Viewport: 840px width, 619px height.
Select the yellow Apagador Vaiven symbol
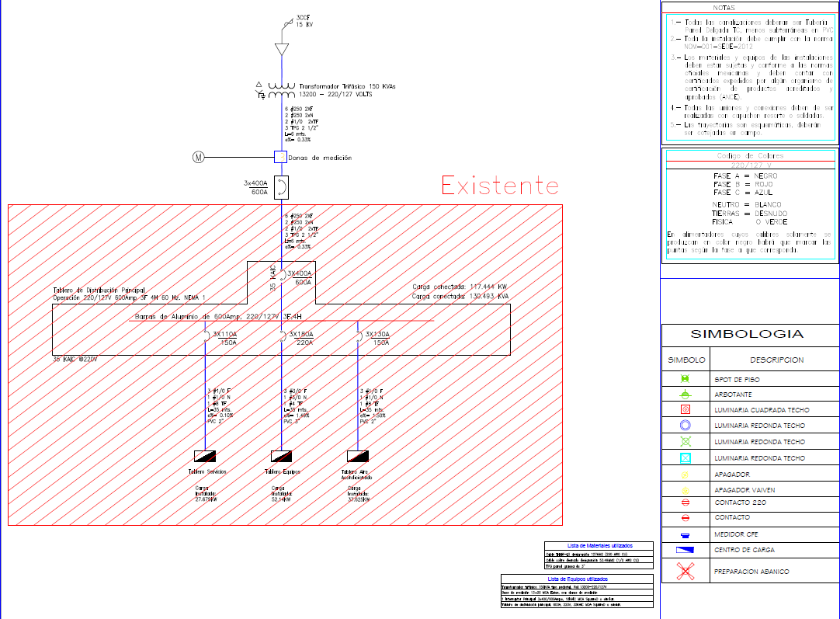pyautogui.click(x=685, y=490)
